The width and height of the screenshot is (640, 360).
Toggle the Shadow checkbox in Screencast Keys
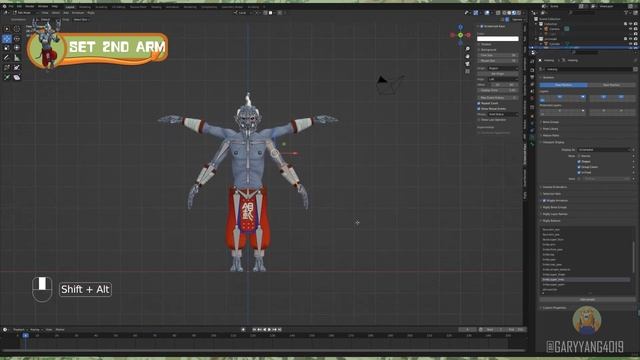479,44
